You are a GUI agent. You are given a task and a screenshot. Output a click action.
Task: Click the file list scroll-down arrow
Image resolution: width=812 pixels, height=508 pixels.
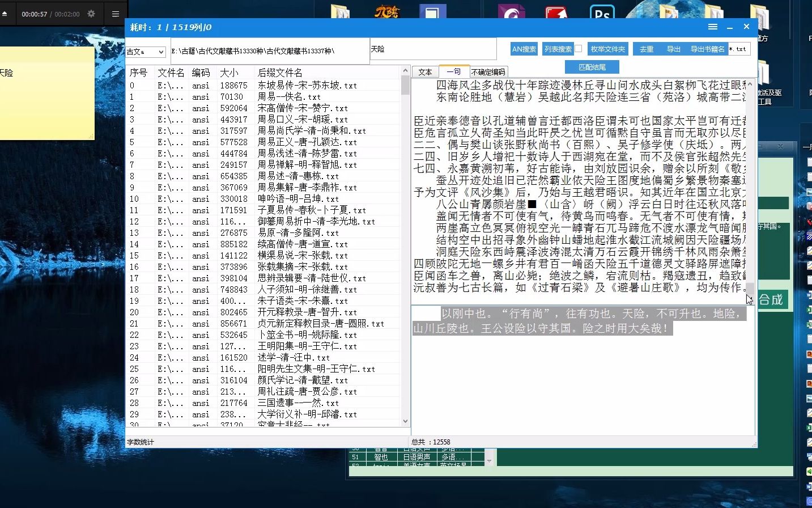[405, 421]
